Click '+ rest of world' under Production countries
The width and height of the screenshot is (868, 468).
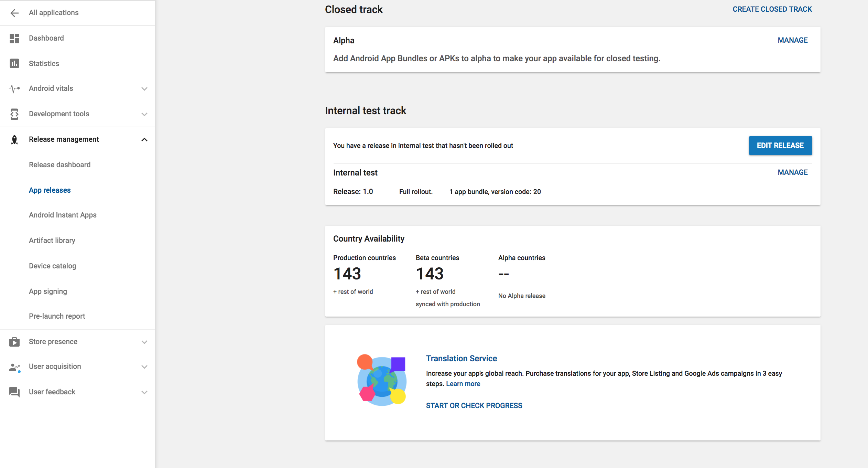click(x=353, y=292)
